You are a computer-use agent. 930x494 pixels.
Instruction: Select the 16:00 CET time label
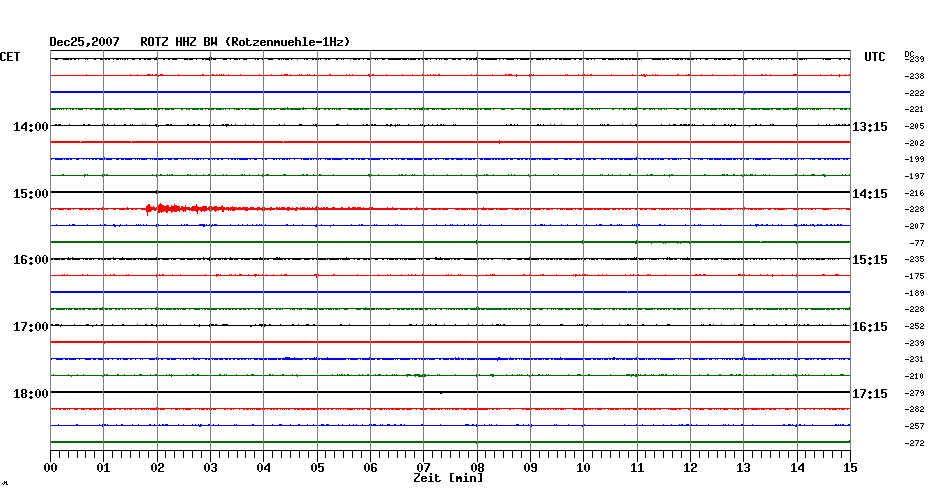click(31, 260)
